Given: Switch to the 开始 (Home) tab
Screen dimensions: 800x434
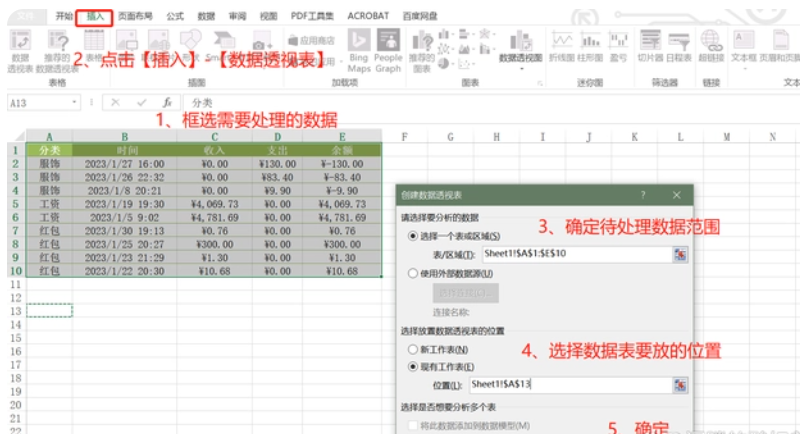Looking at the screenshot, I should (64, 16).
